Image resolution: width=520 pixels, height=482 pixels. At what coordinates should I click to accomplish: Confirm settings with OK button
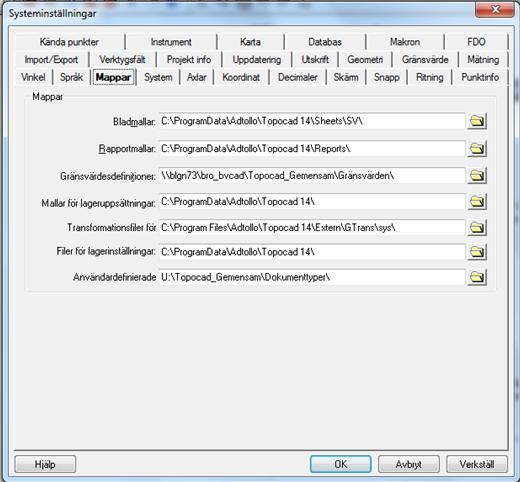click(x=340, y=464)
